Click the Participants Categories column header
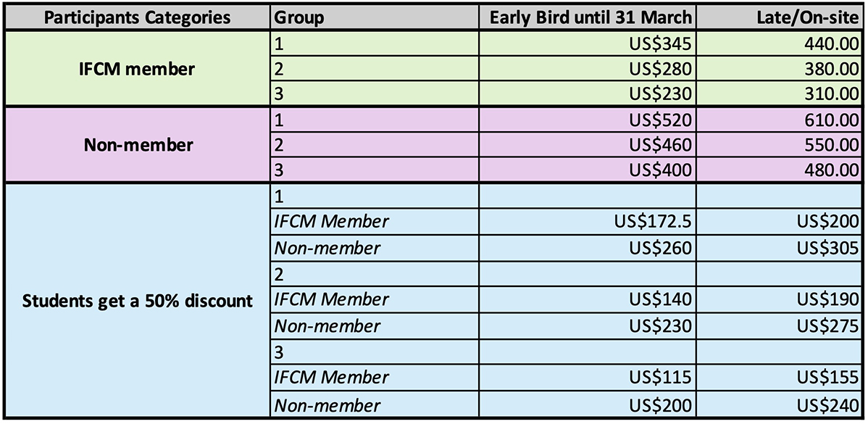The image size is (868, 424). (137, 17)
